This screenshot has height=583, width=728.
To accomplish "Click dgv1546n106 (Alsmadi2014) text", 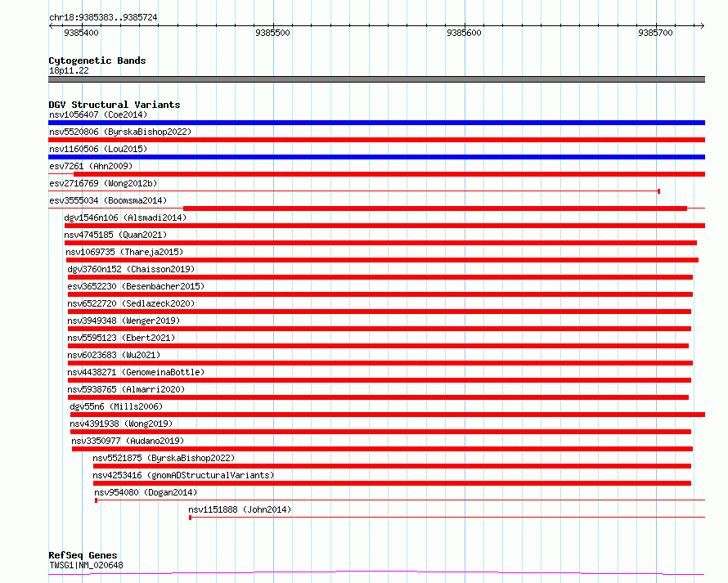I will coord(125,218).
